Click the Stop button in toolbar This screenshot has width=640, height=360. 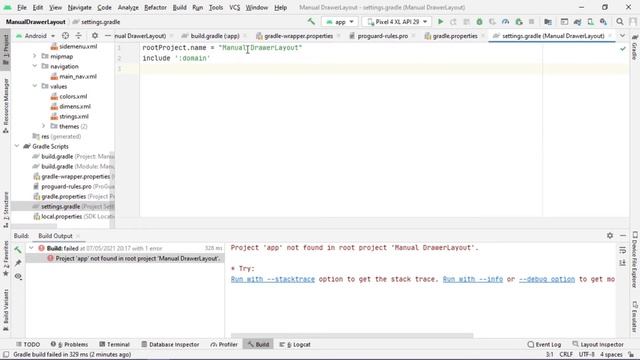click(x=531, y=22)
